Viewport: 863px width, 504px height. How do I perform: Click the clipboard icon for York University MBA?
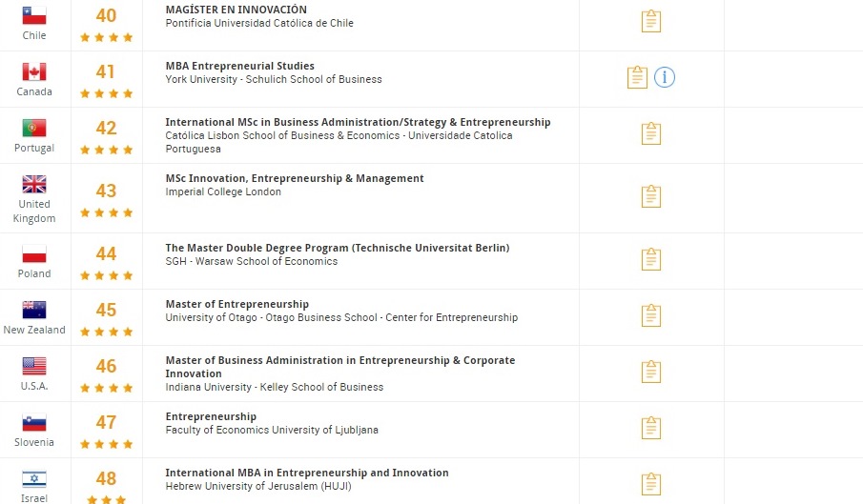pyautogui.click(x=637, y=77)
